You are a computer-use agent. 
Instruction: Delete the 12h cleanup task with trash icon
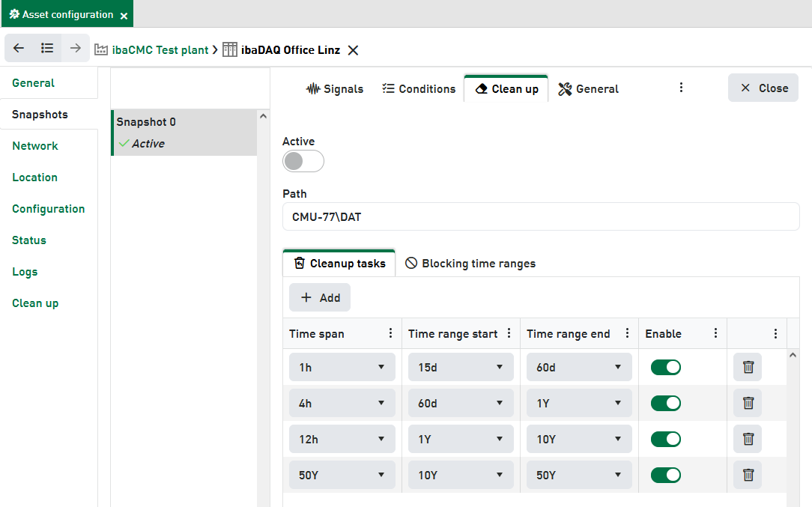pyautogui.click(x=748, y=439)
